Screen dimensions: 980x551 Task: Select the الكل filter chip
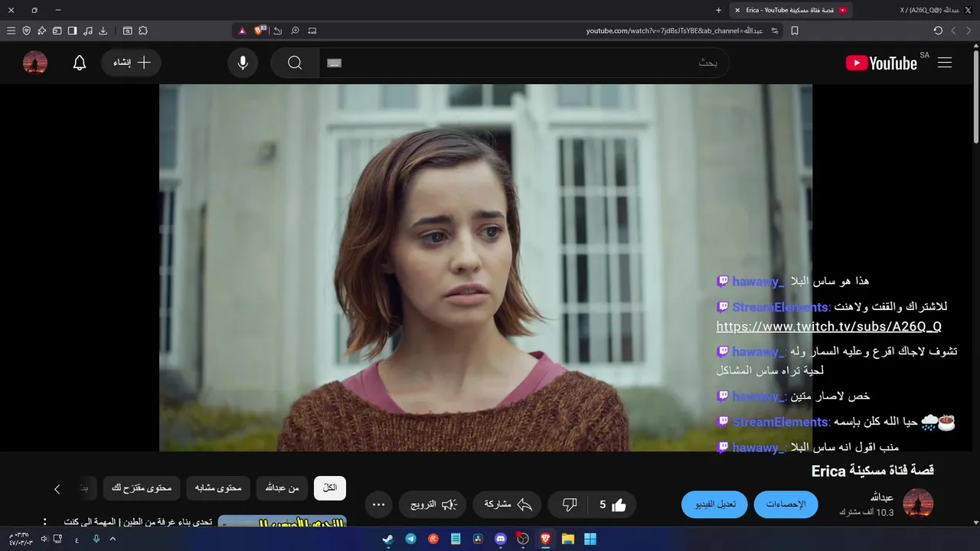330,488
